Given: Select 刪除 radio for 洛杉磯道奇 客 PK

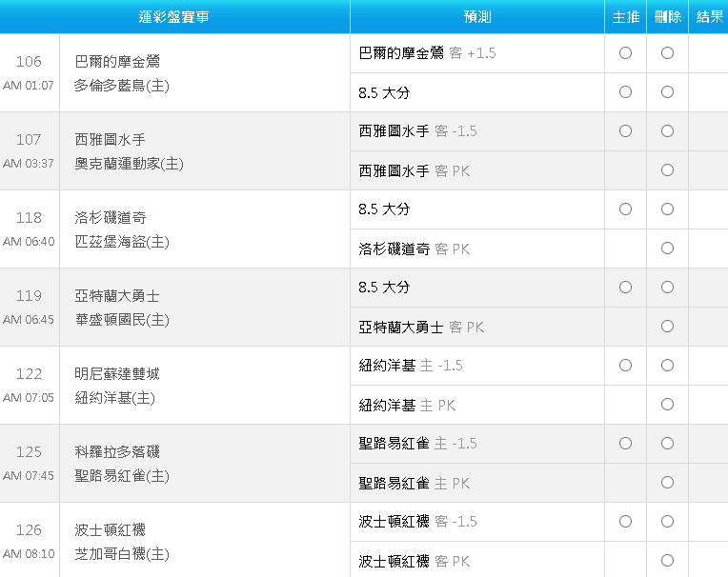Looking at the screenshot, I should (667, 249).
